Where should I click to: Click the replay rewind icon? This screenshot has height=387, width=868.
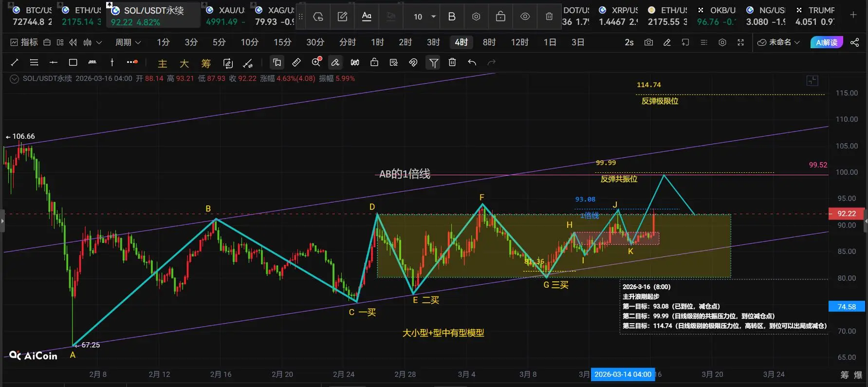point(73,42)
